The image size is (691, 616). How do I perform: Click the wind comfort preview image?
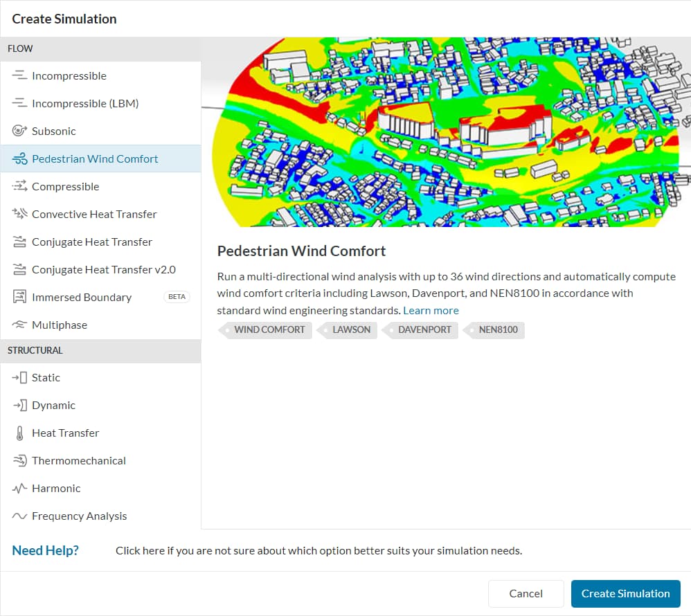coord(446,132)
